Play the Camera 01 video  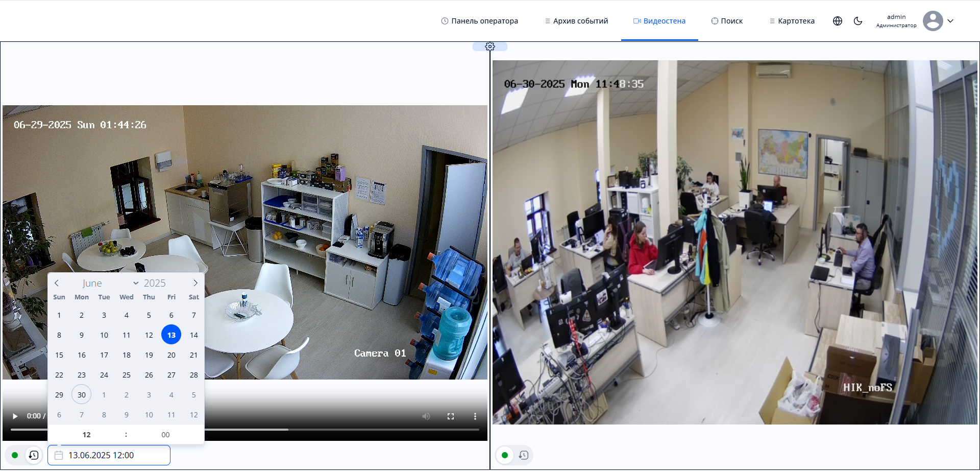tap(15, 416)
